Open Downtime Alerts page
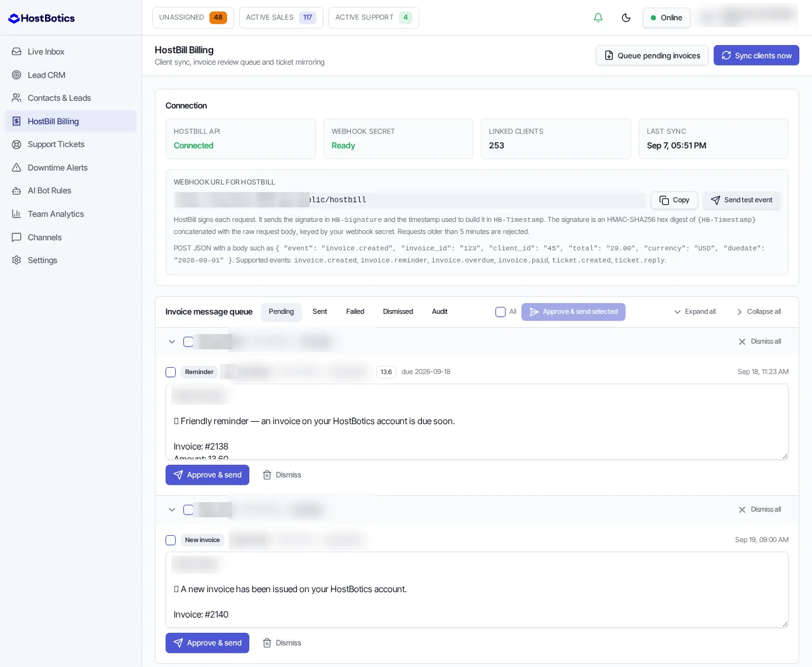This screenshot has width=812, height=667. coord(71,167)
